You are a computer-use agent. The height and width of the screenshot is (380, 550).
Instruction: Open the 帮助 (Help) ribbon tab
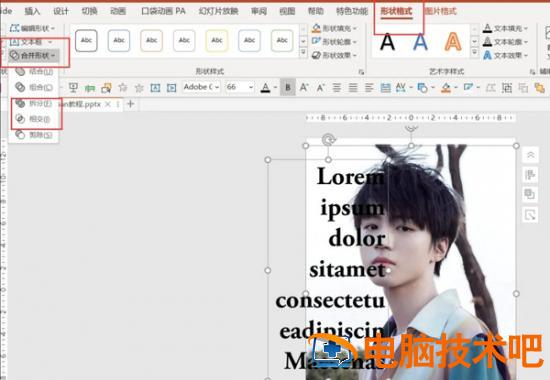click(315, 11)
